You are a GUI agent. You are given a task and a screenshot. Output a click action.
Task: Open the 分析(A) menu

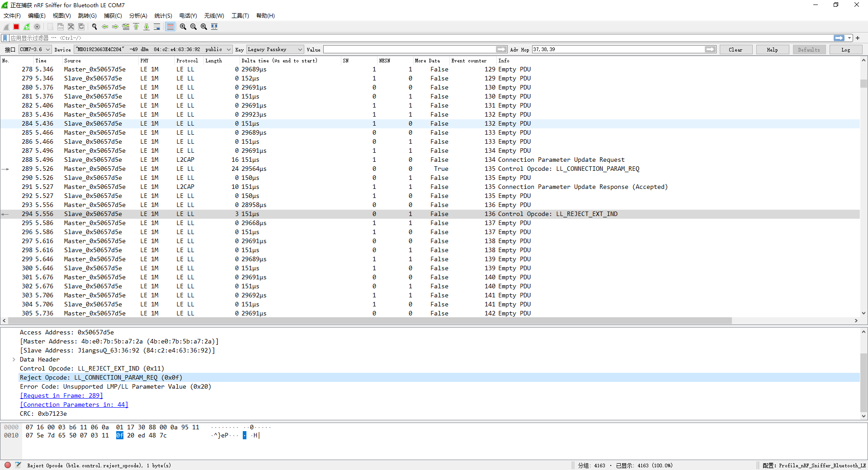[138, 16]
